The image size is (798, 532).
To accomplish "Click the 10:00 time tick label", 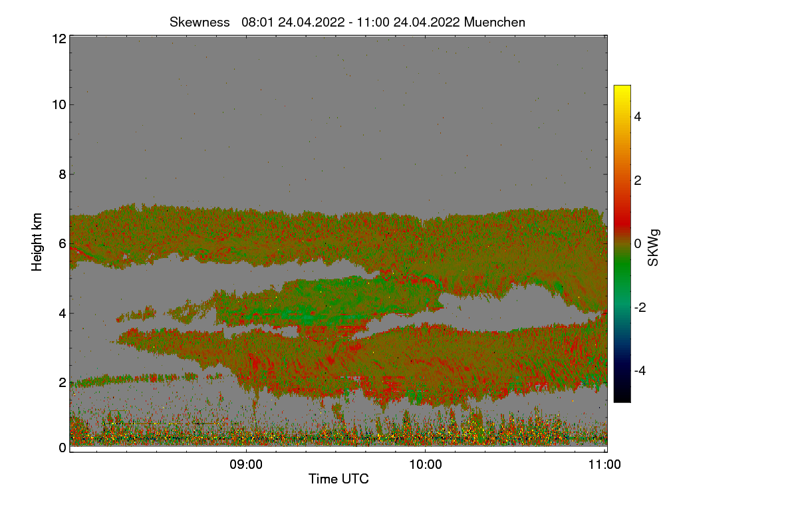I will (x=426, y=465).
